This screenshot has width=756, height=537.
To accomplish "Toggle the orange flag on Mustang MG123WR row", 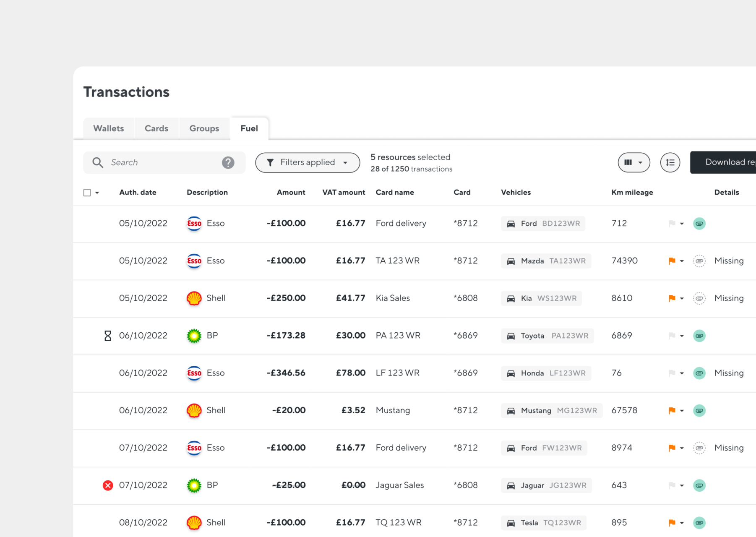I will (x=672, y=410).
